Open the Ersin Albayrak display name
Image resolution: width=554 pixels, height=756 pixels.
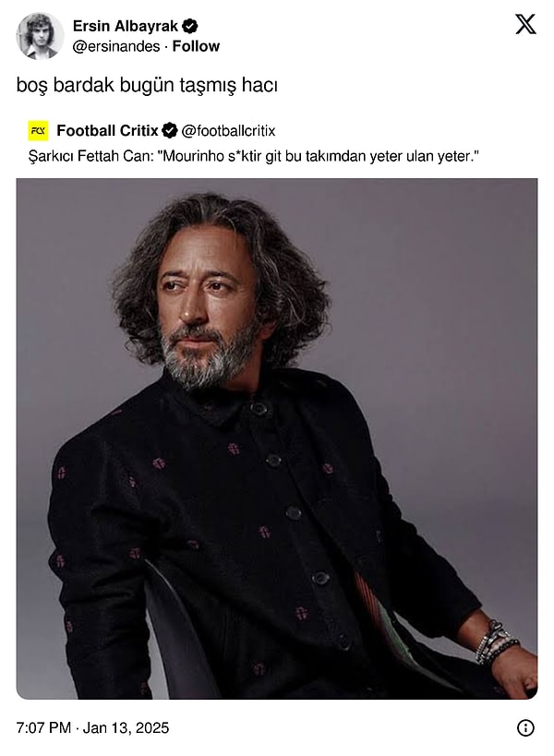click(x=125, y=26)
